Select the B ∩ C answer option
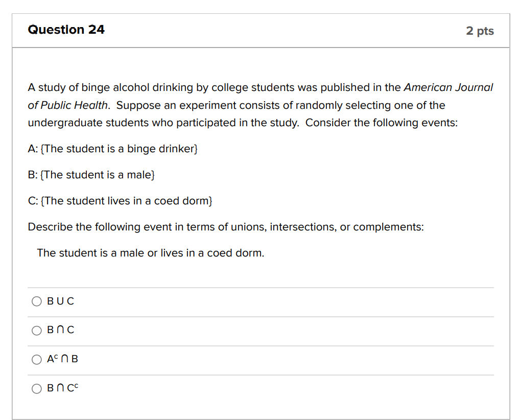 tap(37, 330)
